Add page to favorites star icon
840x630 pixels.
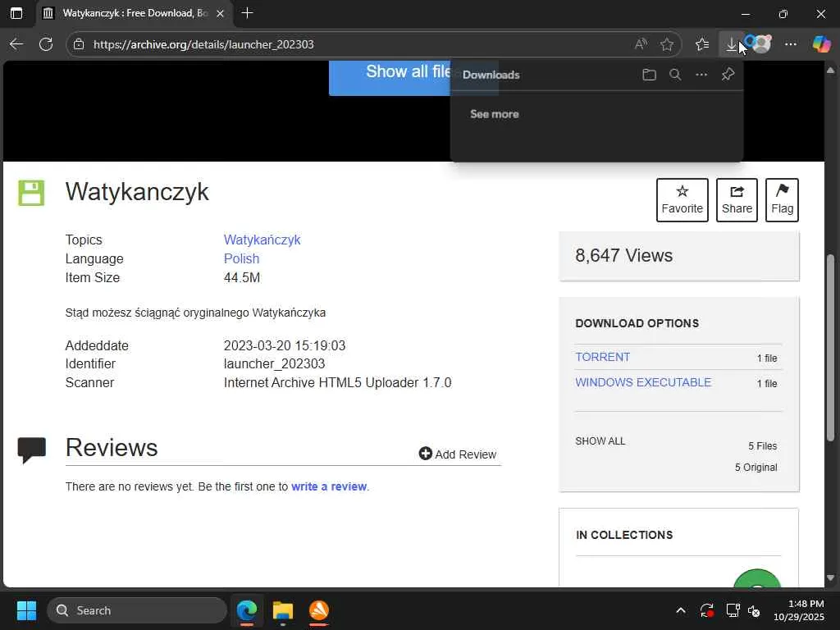(x=666, y=44)
